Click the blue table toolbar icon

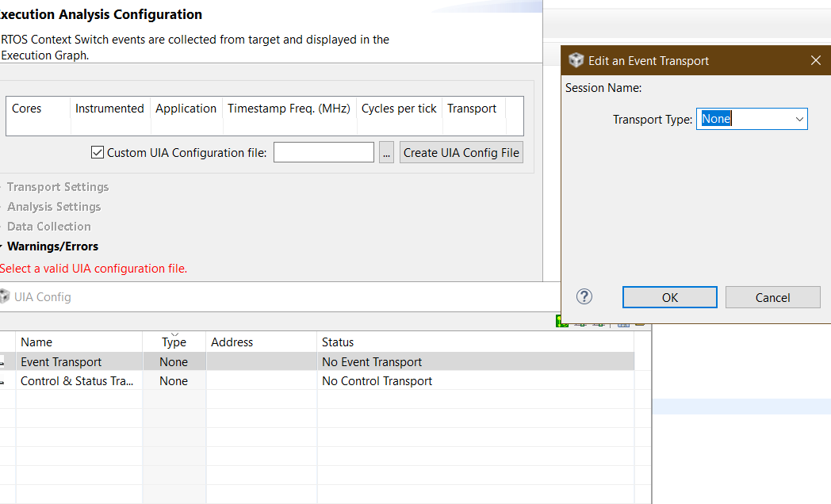pos(623,325)
